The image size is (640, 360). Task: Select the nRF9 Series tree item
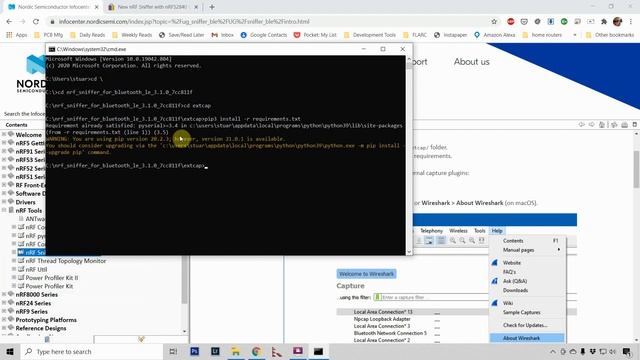pos(31,311)
